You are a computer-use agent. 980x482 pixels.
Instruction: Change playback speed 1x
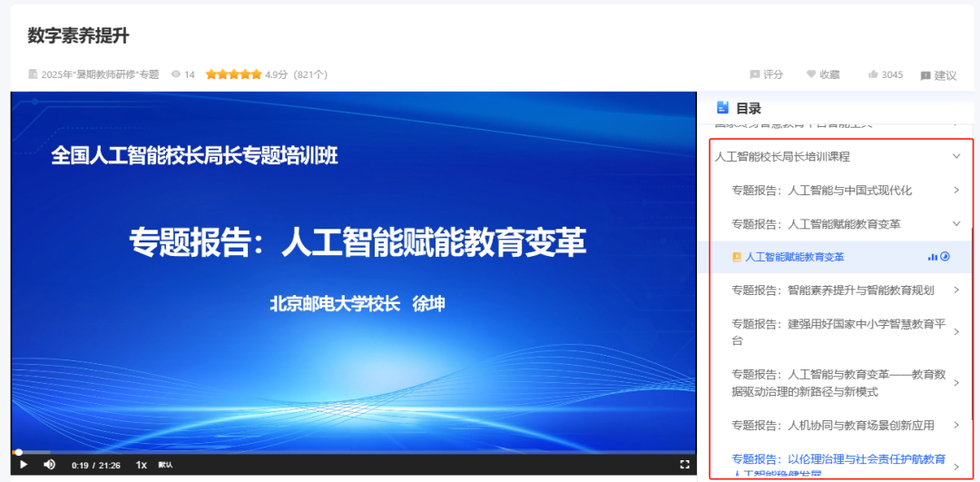pos(142,465)
